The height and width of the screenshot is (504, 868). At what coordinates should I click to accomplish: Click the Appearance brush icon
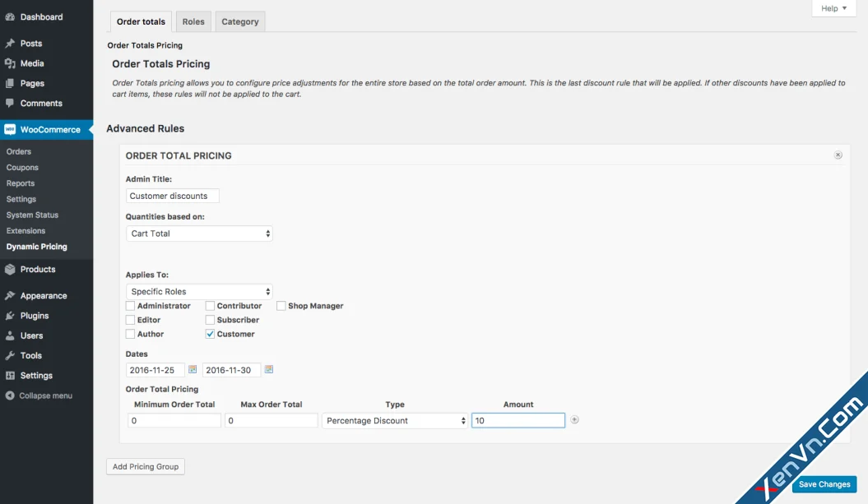coord(10,295)
